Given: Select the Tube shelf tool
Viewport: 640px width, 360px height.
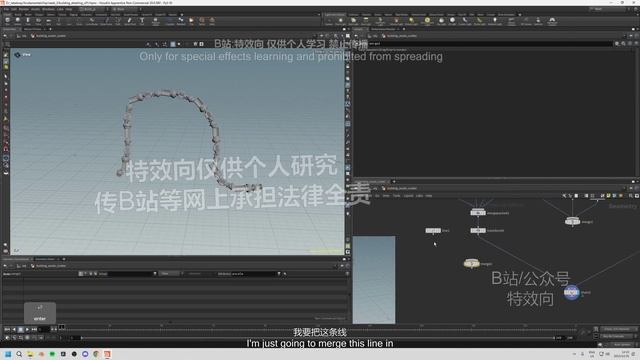Looking at the screenshot, I should tap(28, 21).
